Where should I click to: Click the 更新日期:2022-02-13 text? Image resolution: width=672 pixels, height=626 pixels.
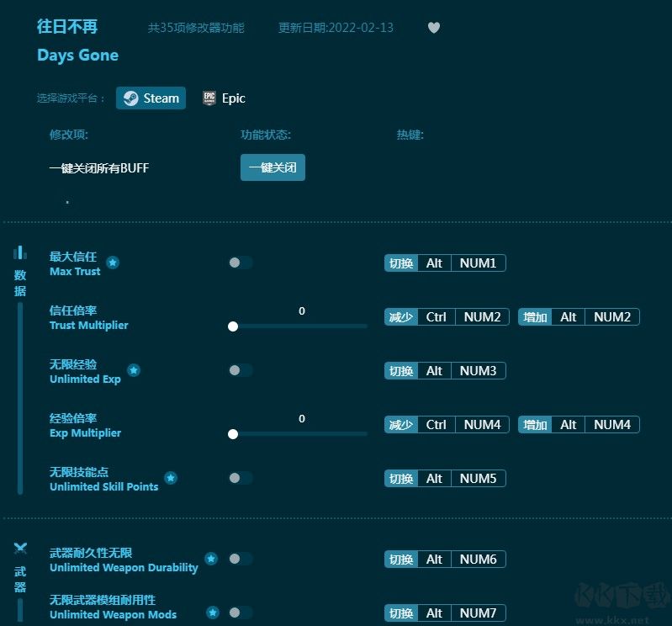[336, 28]
